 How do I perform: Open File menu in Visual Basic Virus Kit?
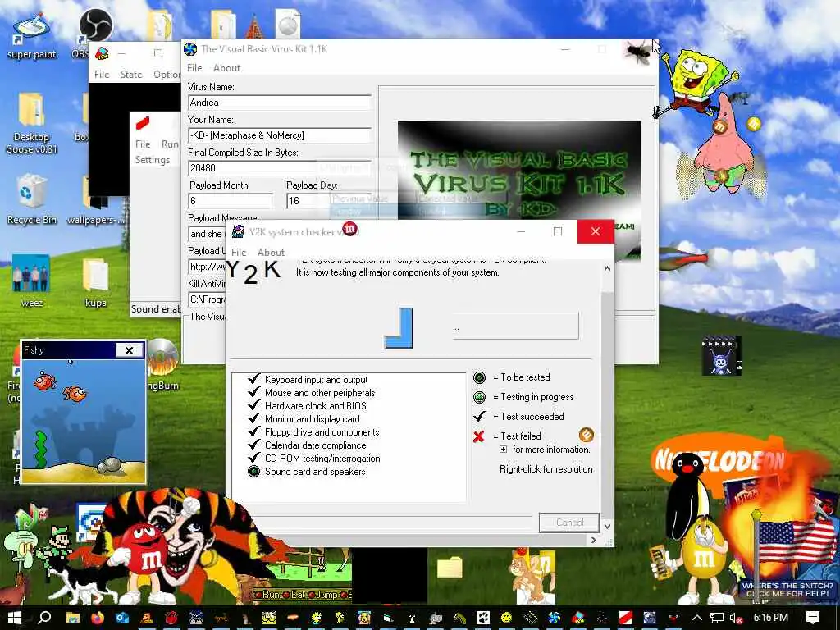coord(194,68)
